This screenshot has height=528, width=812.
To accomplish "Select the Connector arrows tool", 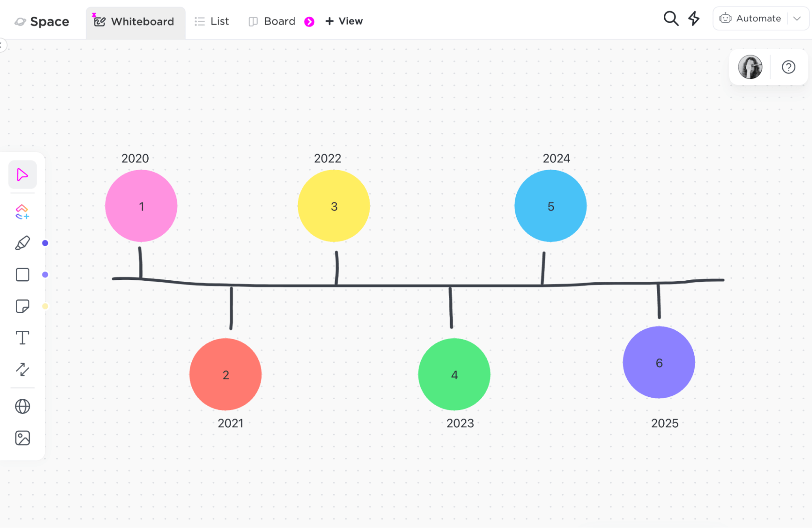I will click(x=22, y=369).
